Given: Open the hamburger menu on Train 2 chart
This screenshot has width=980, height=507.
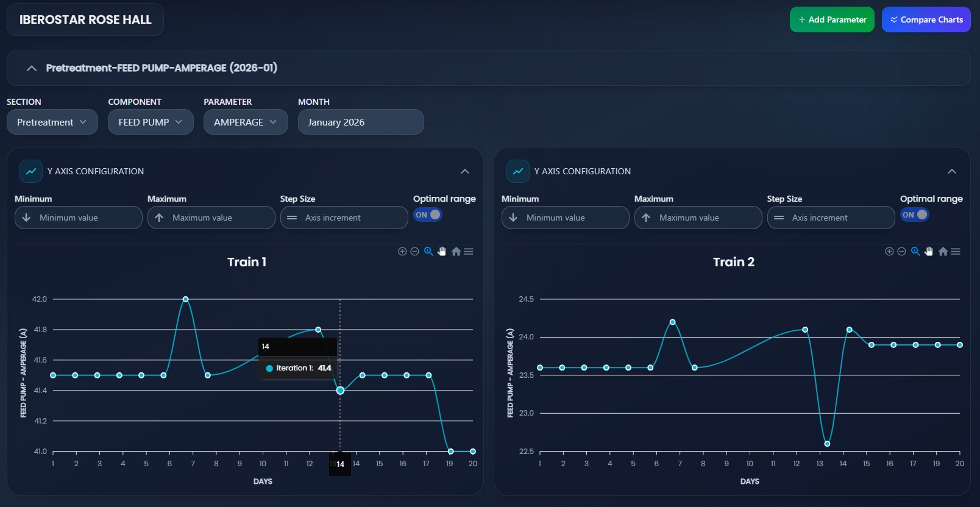Looking at the screenshot, I should pos(956,252).
